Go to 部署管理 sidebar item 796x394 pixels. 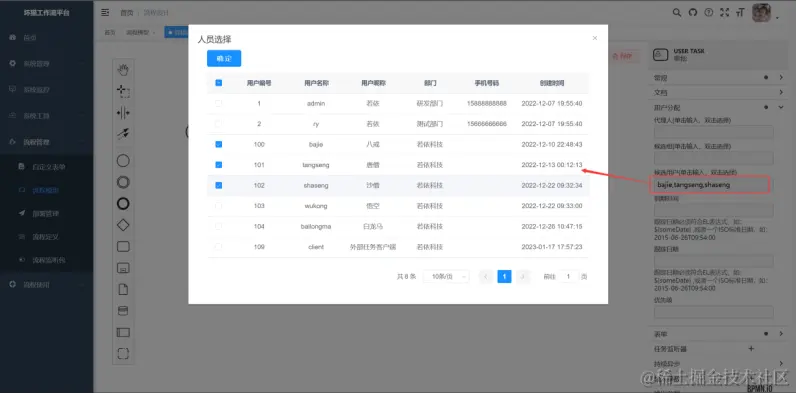pyautogui.click(x=47, y=213)
